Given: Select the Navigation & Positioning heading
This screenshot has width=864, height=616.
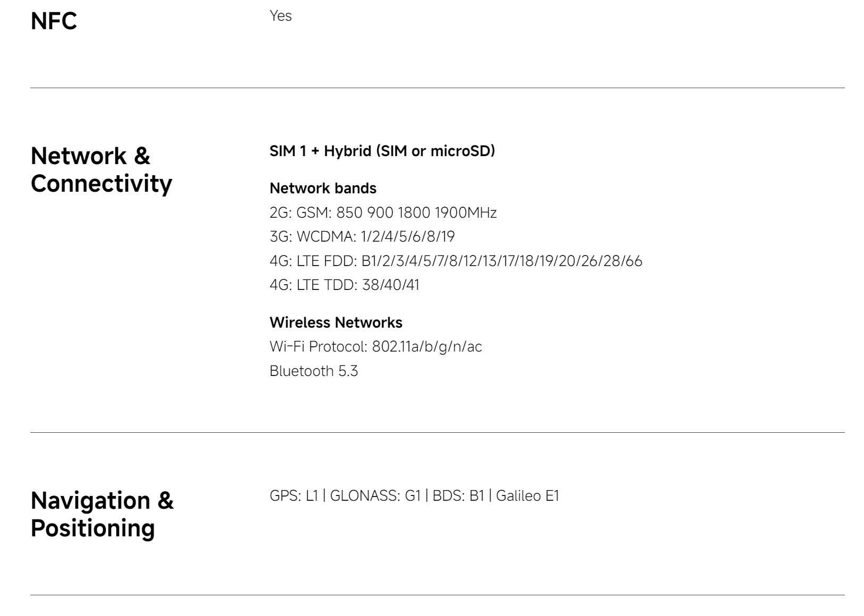Looking at the screenshot, I should 102,514.
